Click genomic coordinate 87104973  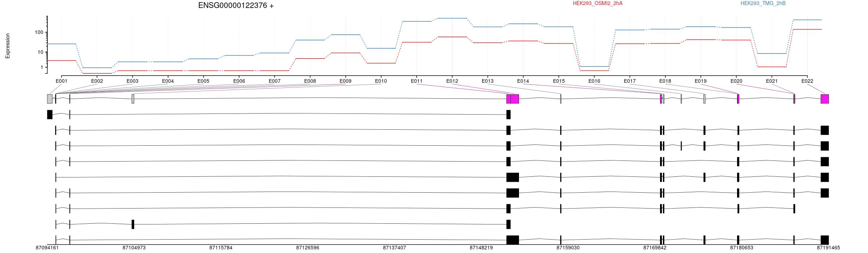pos(134,248)
